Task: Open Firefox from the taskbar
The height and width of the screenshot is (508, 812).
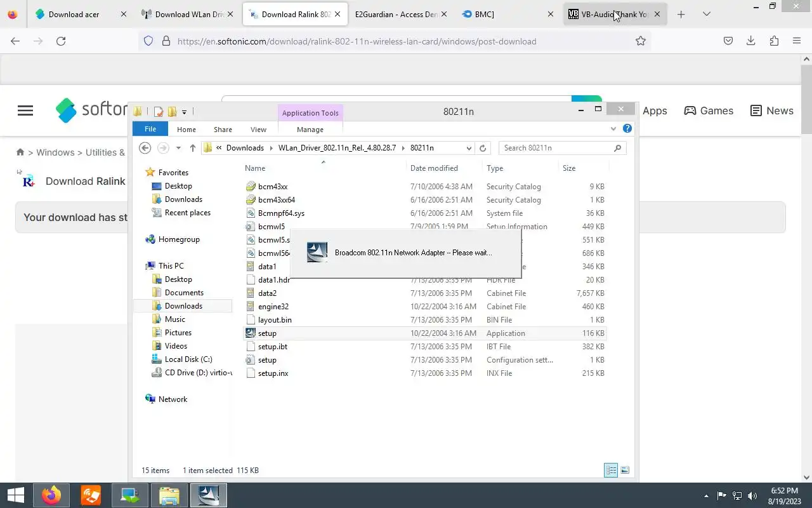Action: (51, 495)
